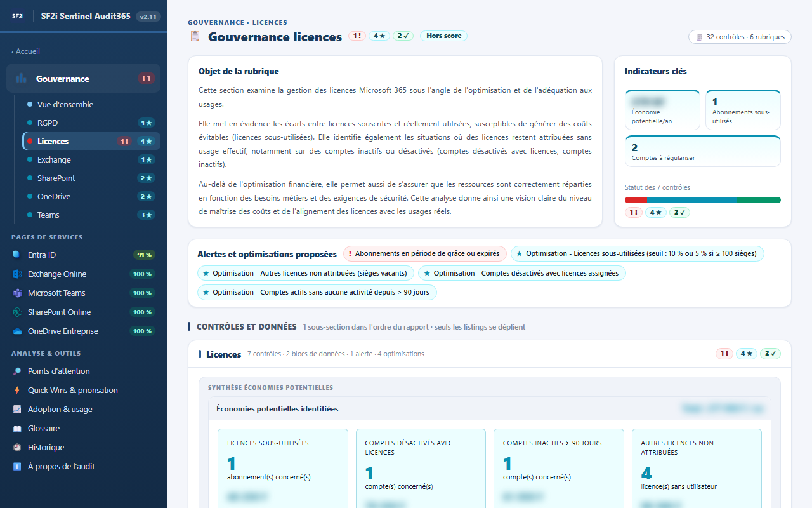Click the SharePoint Online icon
This screenshot has width=812, height=508.
[x=17, y=312]
